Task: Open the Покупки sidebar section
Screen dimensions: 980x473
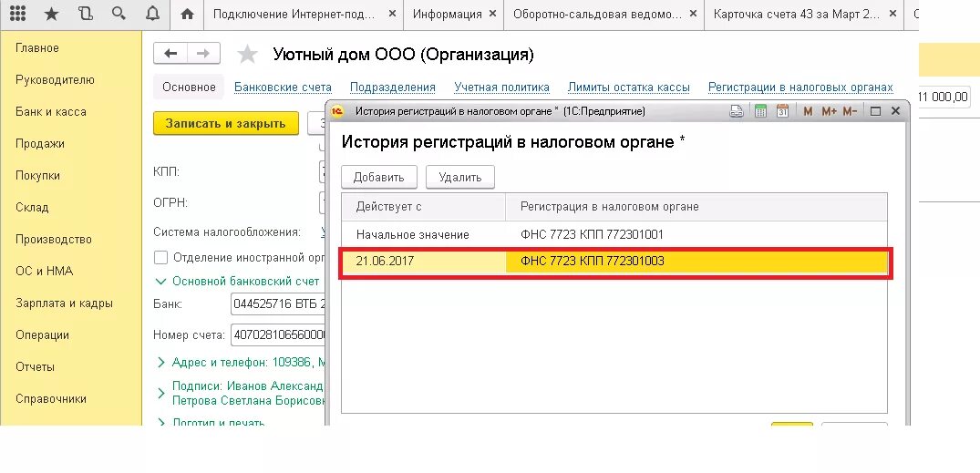Action: [x=38, y=176]
